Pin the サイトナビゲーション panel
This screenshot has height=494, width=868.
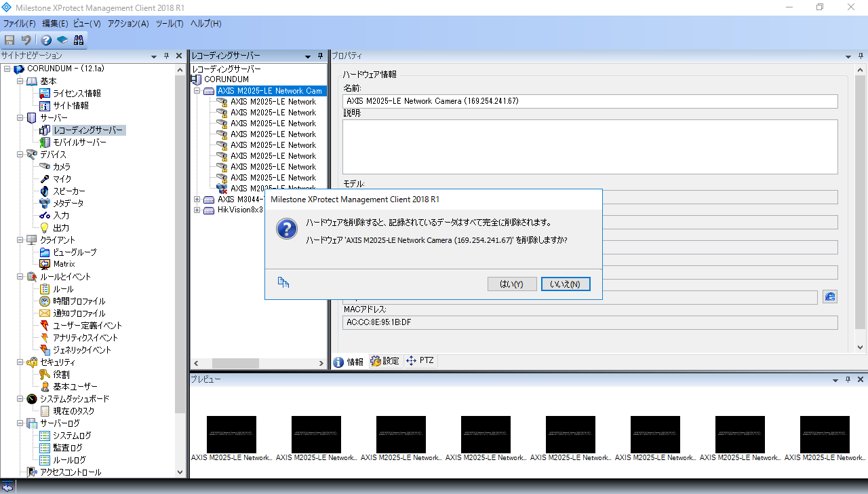(167, 56)
